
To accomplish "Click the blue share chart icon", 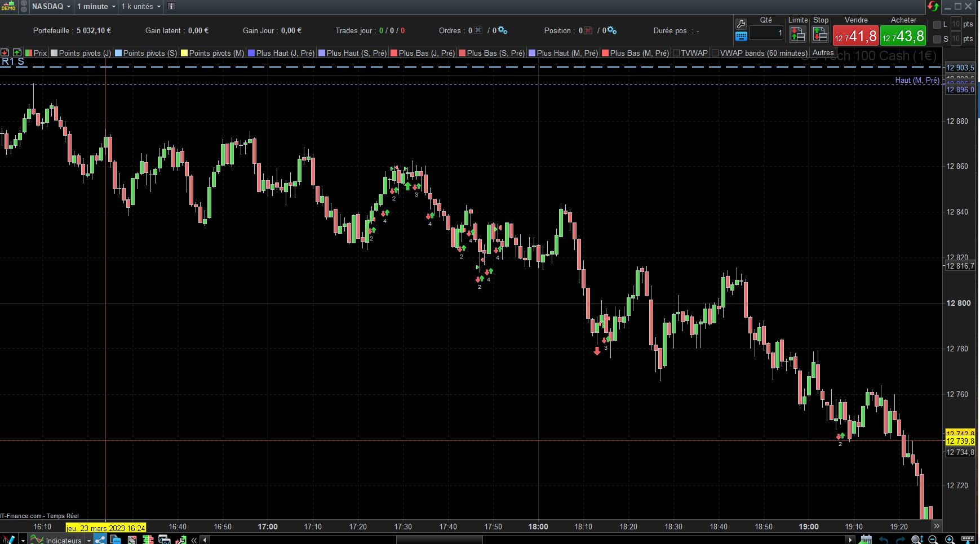I will pyautogui.click(x=100, y=539).
